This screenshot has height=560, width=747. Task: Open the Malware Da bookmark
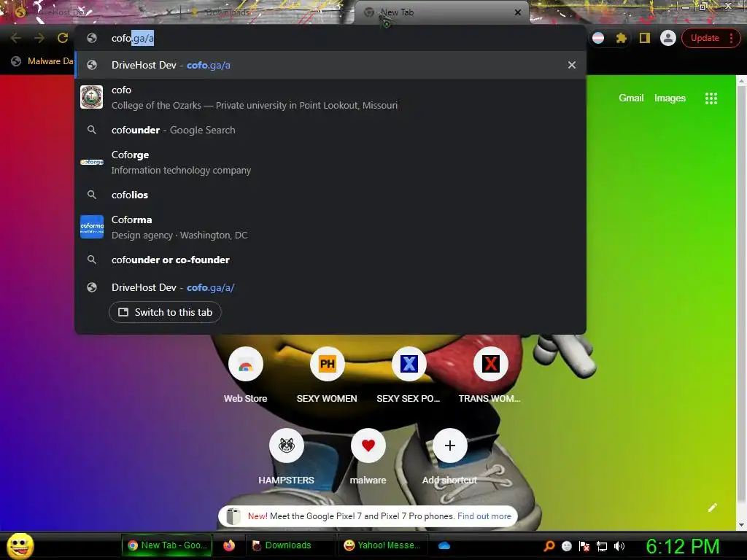pos(43,61)
